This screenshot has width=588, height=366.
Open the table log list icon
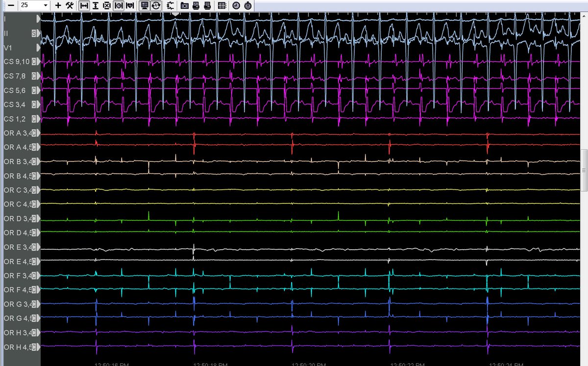coord(222,5)
